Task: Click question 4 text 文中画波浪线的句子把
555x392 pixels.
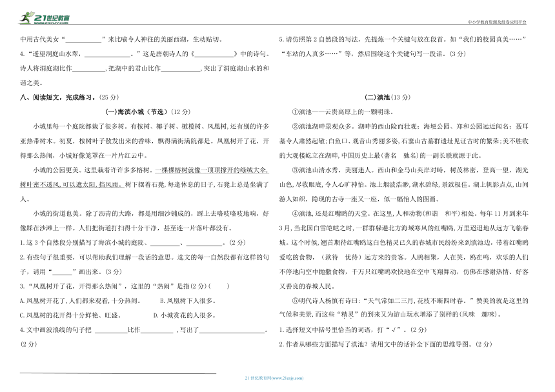Action: [x=59, y=330]
